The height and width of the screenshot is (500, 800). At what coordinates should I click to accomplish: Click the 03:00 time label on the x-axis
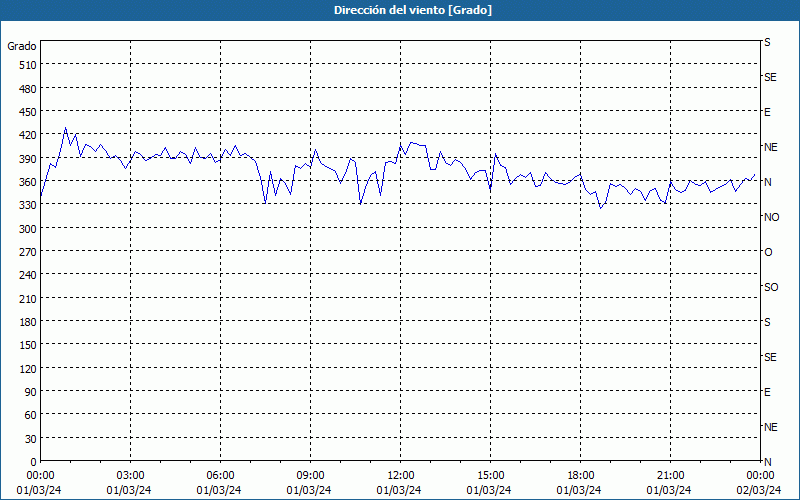(x=130, y=476)
